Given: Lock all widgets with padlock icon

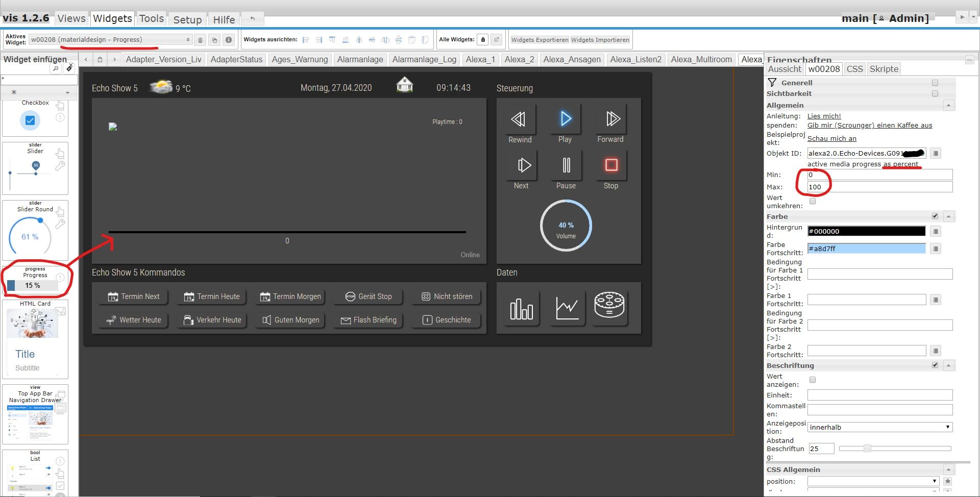Looking at the screenshot, I should (483, 40).
